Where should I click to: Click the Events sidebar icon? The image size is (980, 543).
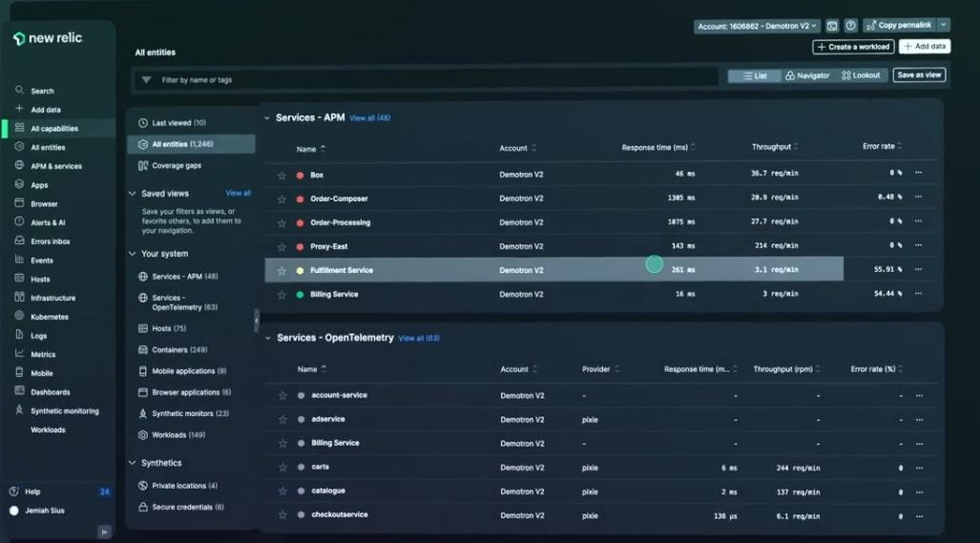19,260
